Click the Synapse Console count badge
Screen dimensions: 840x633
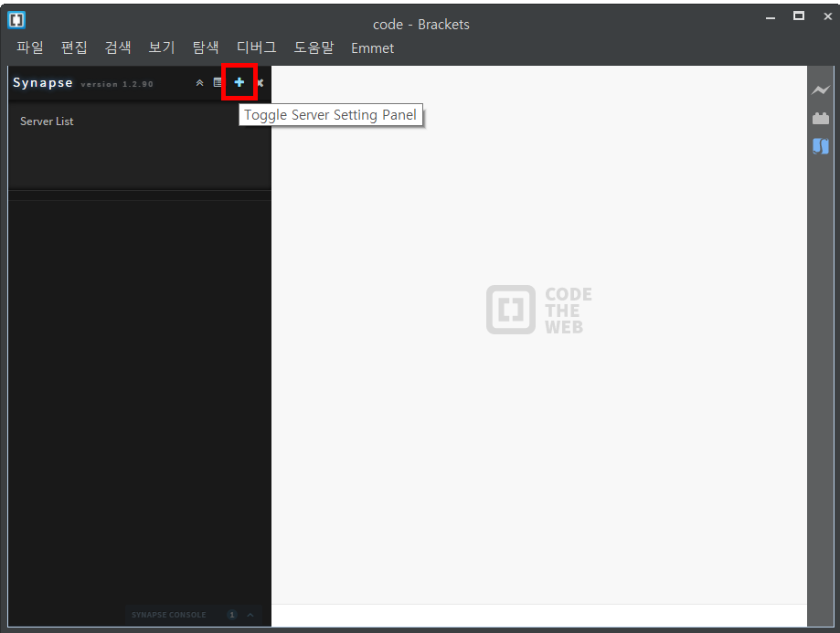click(232, 615)
